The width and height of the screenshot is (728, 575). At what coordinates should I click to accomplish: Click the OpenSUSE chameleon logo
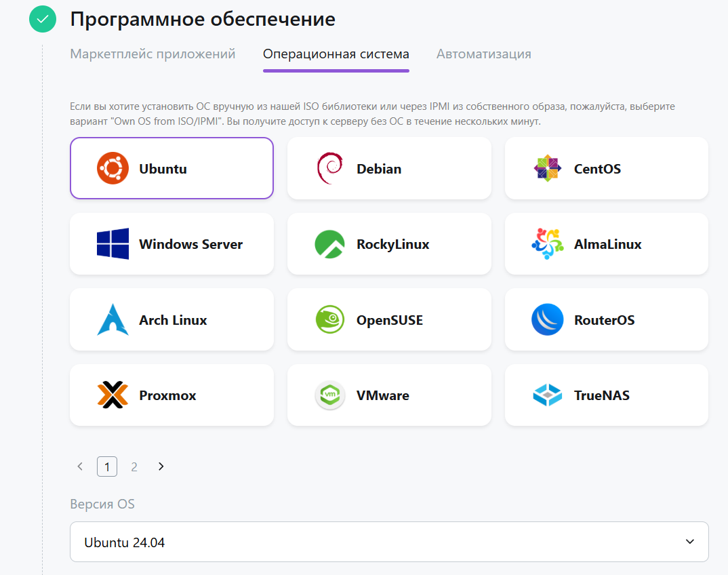tap(329, 320)
